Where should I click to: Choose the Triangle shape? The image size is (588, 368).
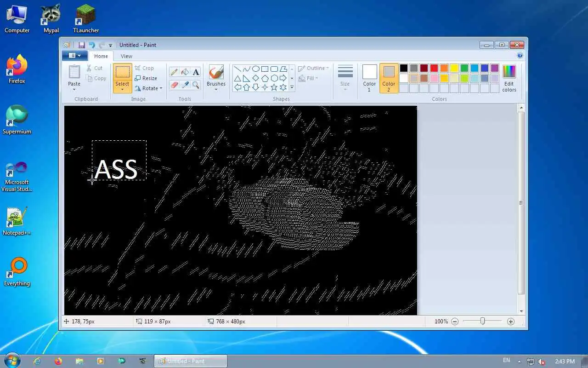[238, 78]
